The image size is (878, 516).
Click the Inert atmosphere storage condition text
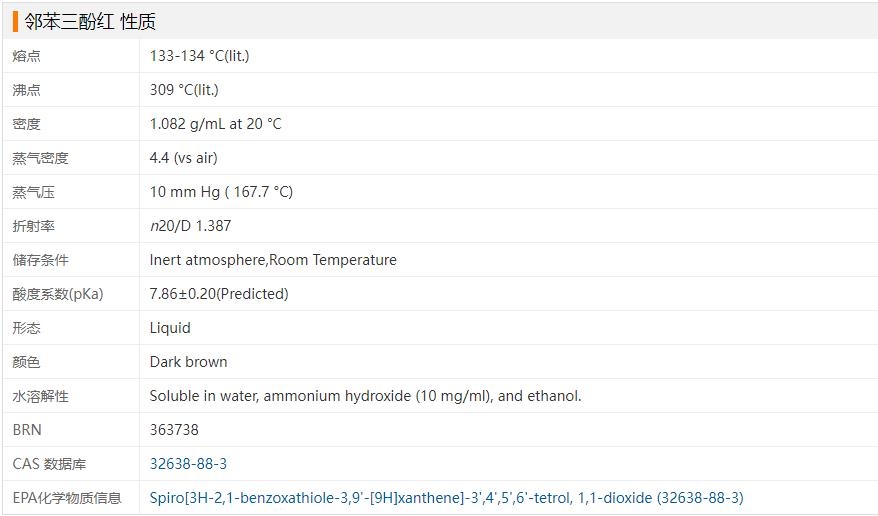pyautogui.click(x=273, y=260)
